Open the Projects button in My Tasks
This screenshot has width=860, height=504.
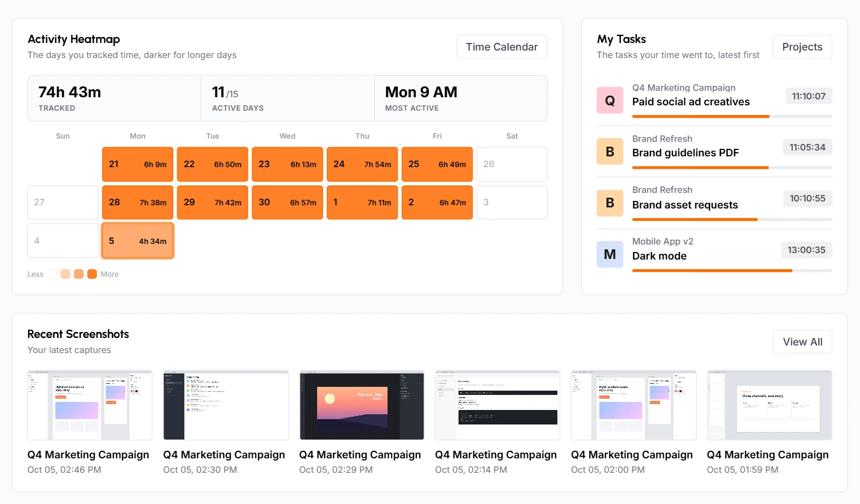(802, 47)
